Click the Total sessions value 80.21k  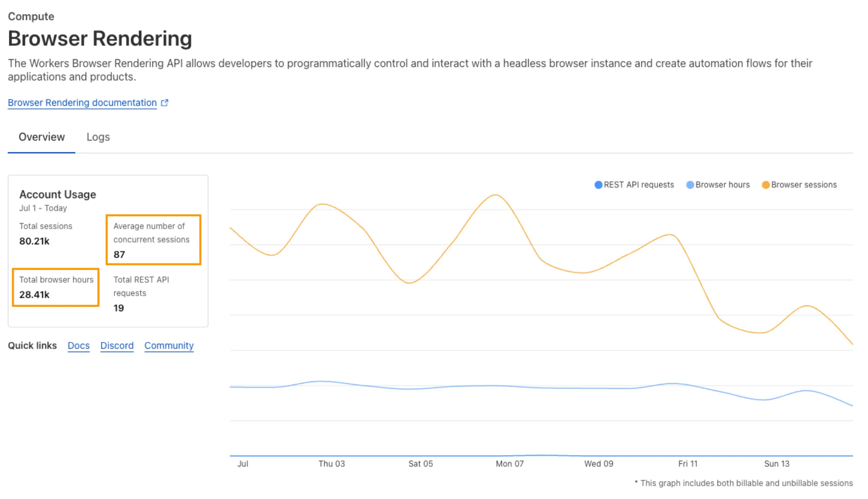pyautogui.click(x=34, y=241)
